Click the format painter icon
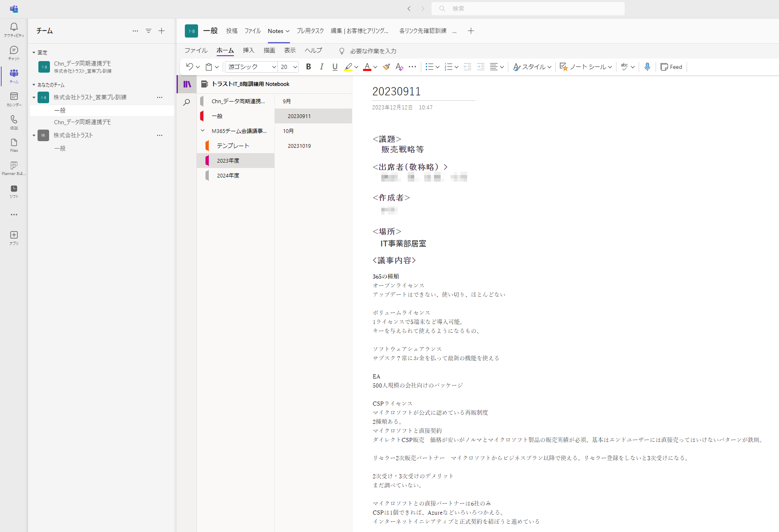 click(x=386, y=67)
